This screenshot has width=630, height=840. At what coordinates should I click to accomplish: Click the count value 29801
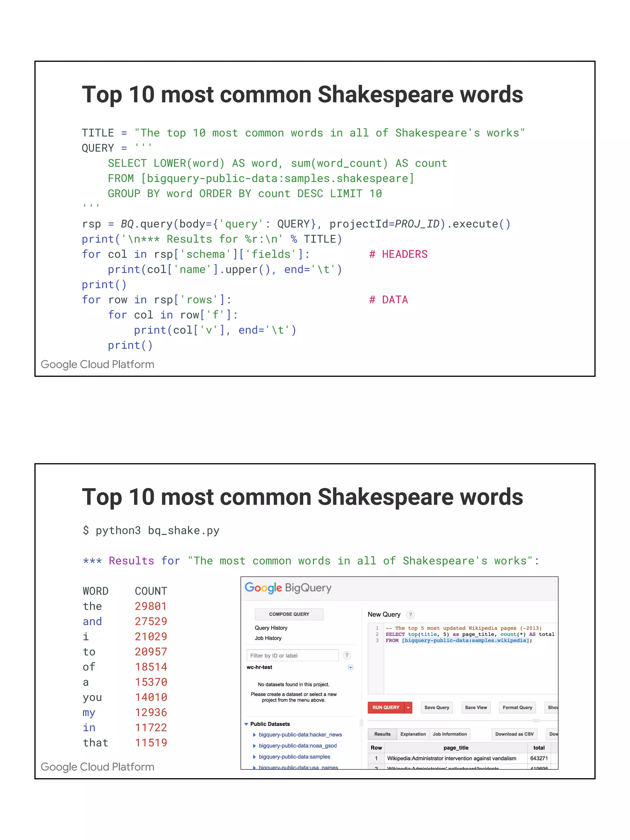click(151, 607)
